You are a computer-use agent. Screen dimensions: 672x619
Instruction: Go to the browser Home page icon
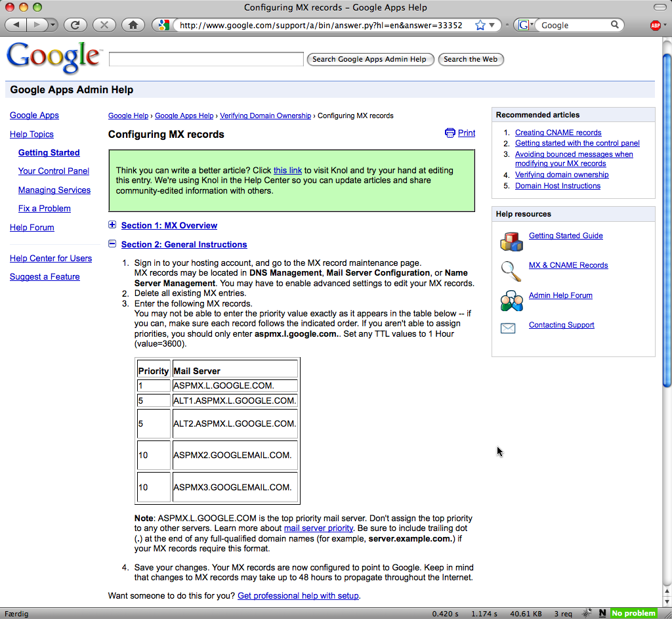click(133, 25)
